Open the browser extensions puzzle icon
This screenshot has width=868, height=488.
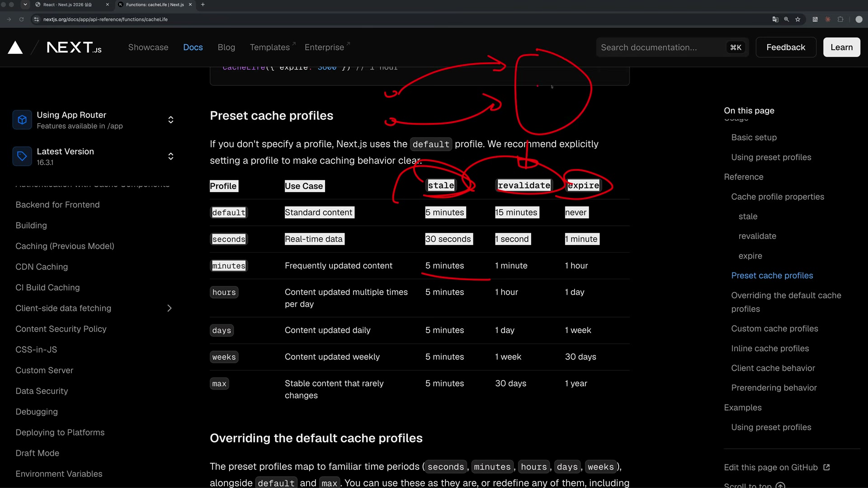840,19
